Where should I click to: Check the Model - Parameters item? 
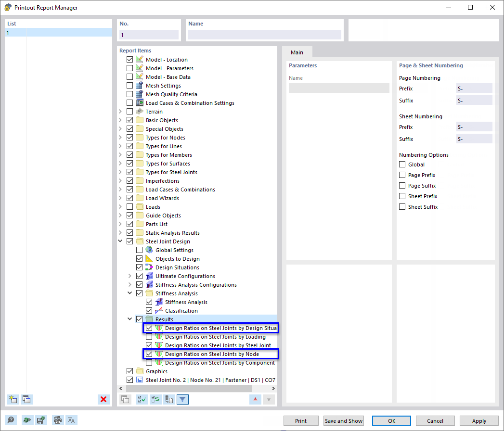130,68
